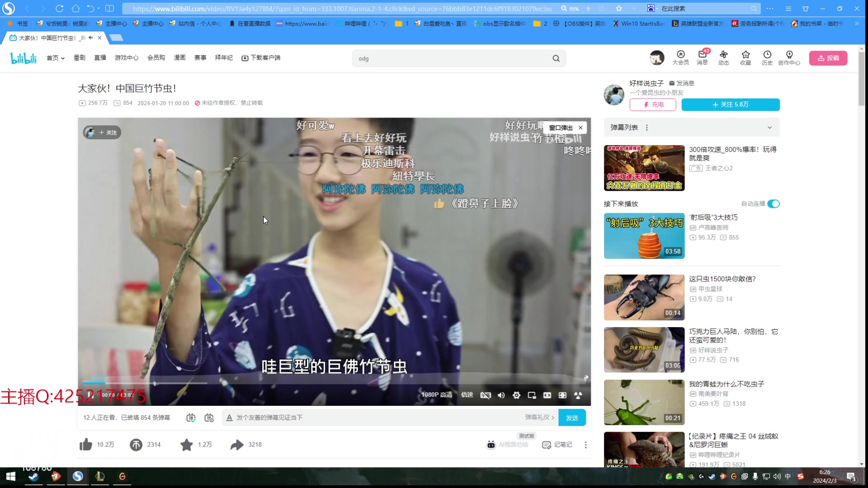Open the 1080P quality selector

(437, 395)
